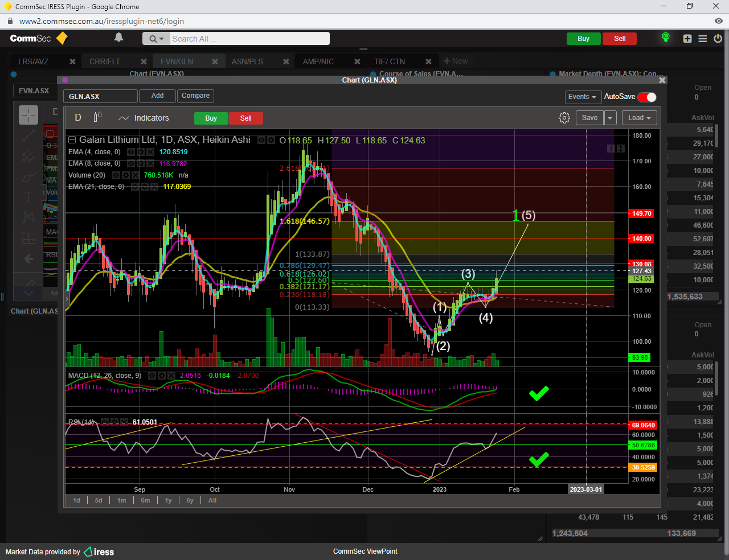Switch to the ASN/PLS tab
Viewport: 729px width, 560px height.
247,61
